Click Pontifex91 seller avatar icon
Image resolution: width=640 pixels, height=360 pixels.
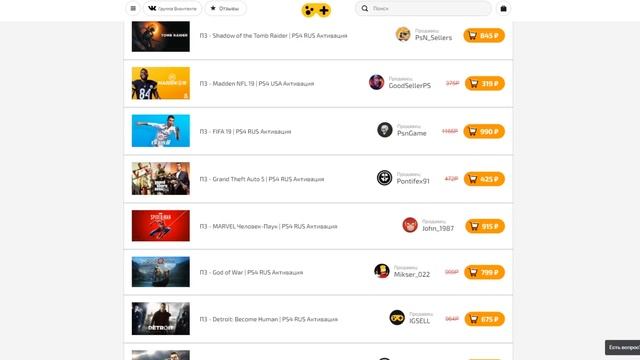click(x=384, y=178)
